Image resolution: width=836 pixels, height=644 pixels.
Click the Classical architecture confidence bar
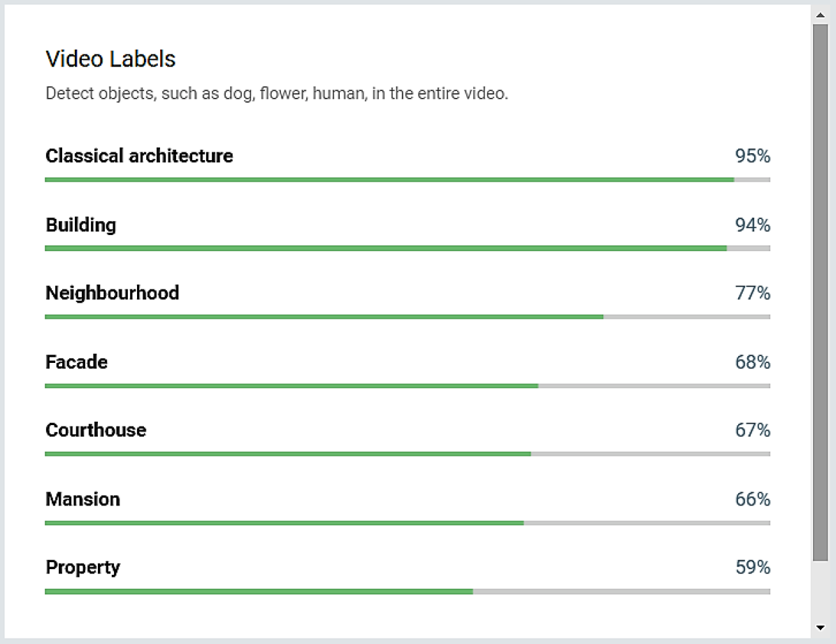(x=407, y=180)
